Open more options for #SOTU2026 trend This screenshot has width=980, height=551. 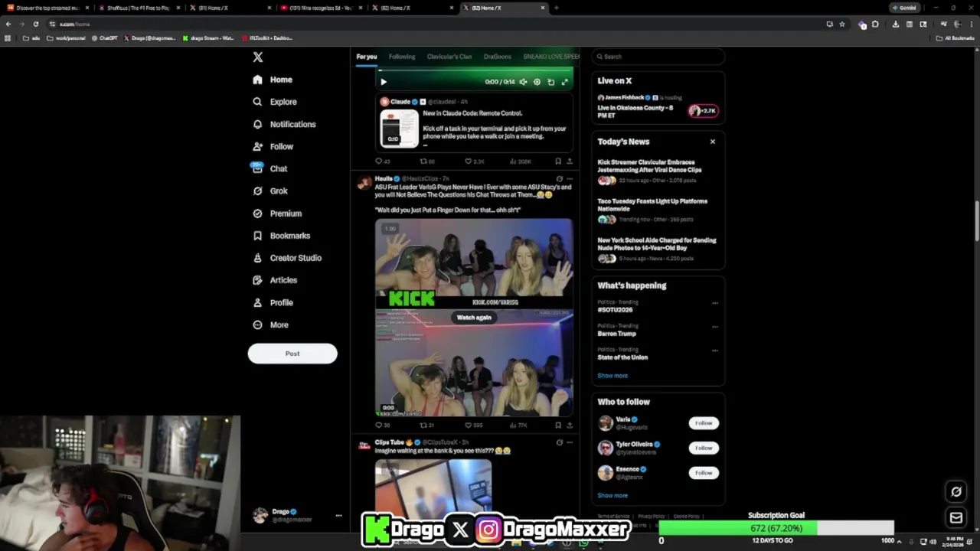pos(715,303)
